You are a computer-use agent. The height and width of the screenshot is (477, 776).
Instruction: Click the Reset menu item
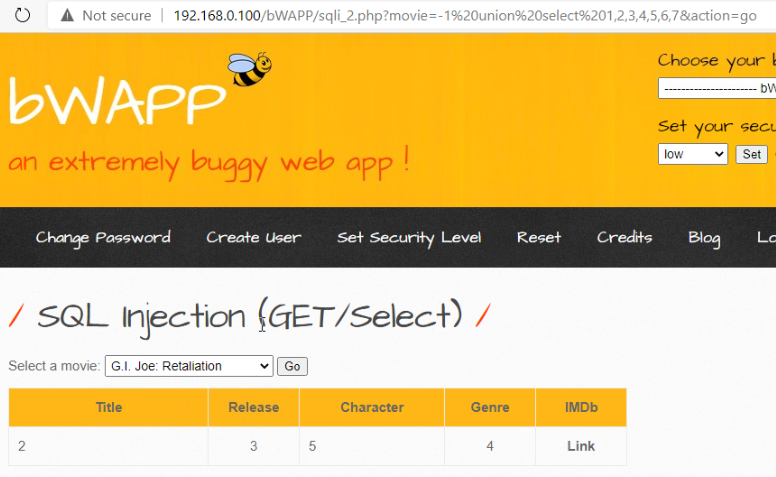click(x=539, y=238)
